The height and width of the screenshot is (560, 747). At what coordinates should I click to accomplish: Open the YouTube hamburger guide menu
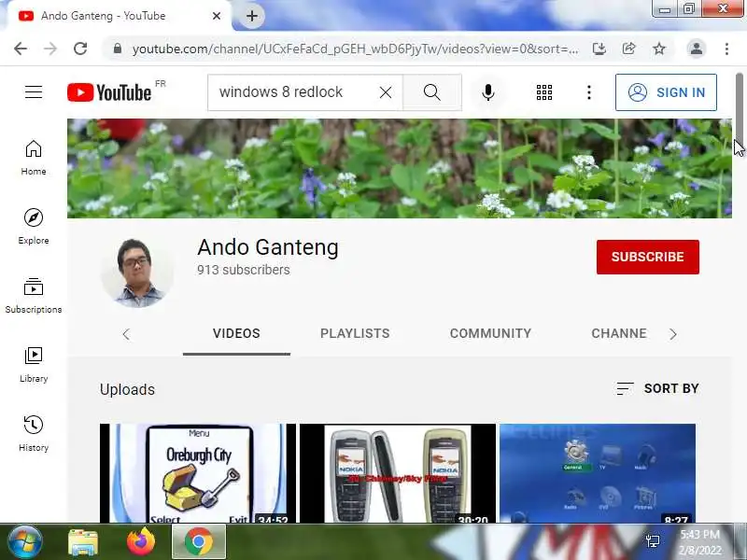34,91
